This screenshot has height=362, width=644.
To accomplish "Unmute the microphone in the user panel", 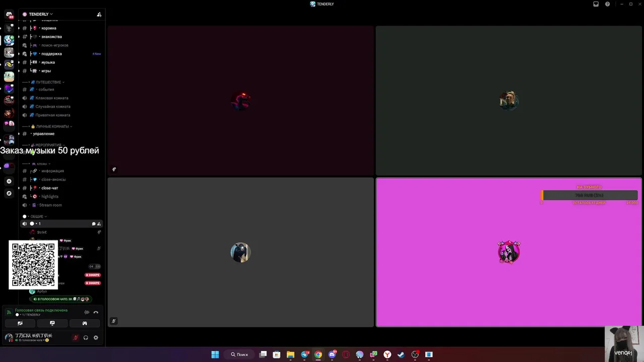I will (75, 338).
